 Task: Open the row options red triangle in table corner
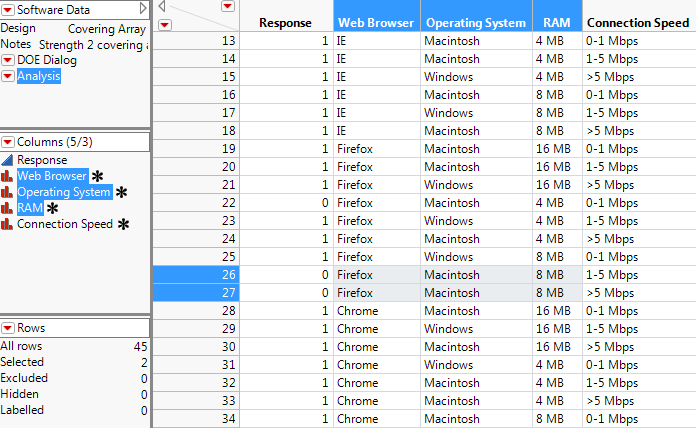165,24
